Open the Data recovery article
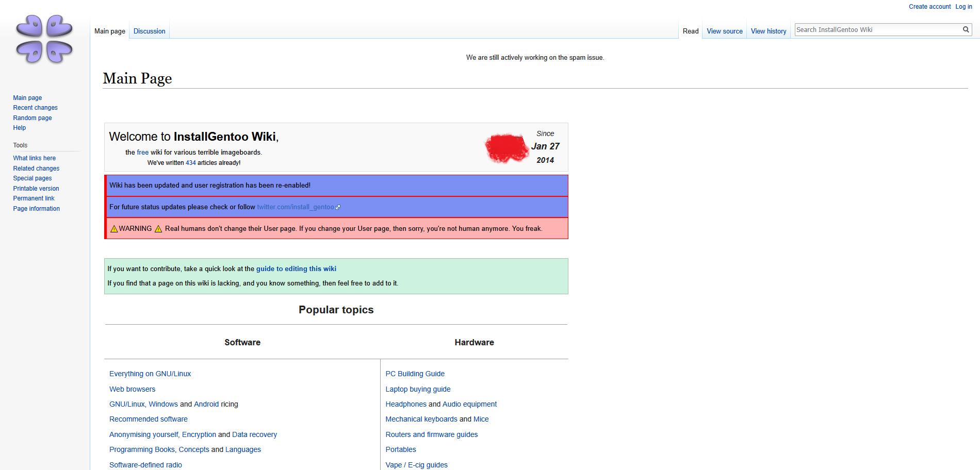This screenshot has width=980, height=470. tap(254, 434)
